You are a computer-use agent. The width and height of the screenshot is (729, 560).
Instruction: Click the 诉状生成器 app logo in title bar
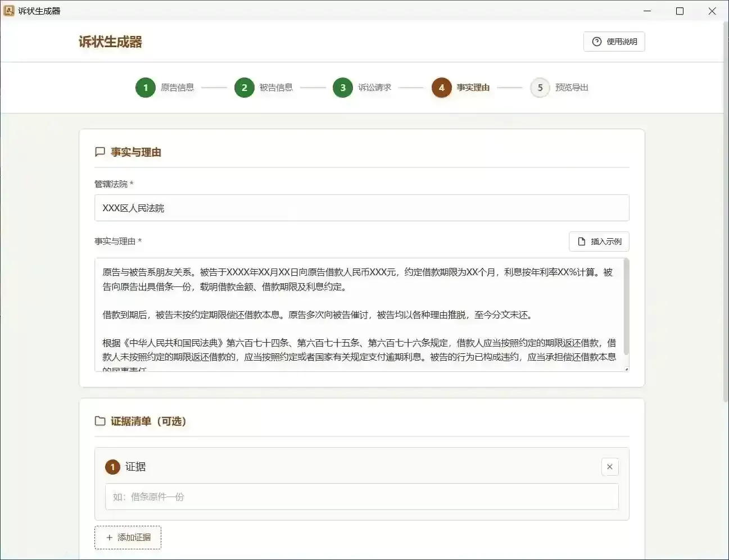click(9, 11)
